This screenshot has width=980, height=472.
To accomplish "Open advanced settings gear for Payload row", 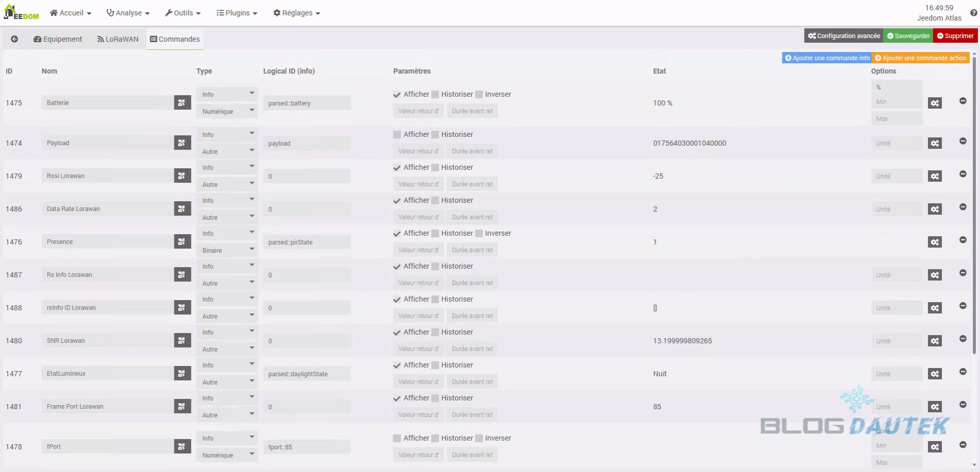I will [x=935, y=143].
